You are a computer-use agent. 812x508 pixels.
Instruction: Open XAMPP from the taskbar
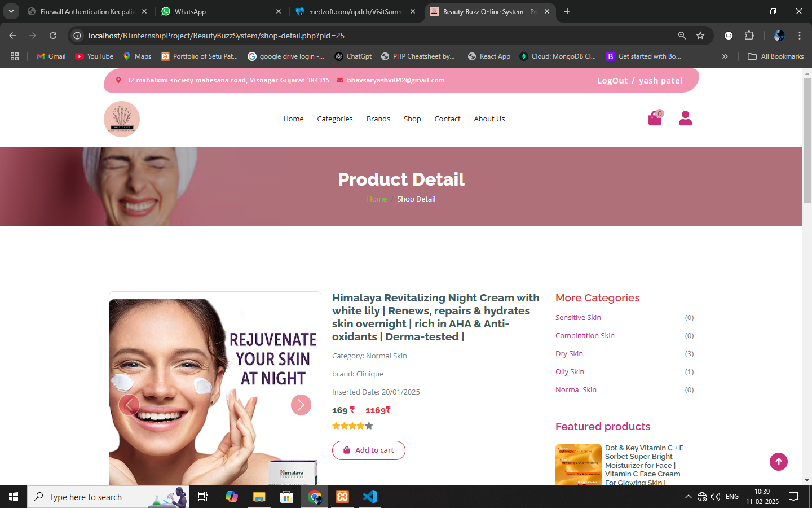[x=342, y=497]
